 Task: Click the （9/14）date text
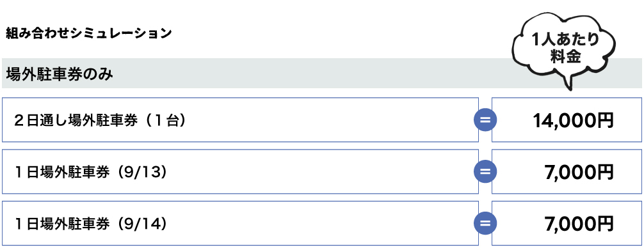click(x=141, y=224)
